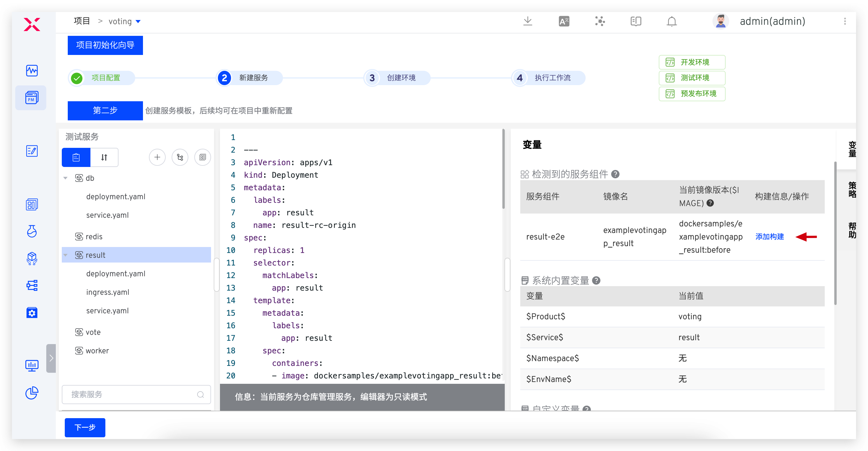Click the repository sync service icon
The image size is (868, 451).
click(x=180, y=157)
